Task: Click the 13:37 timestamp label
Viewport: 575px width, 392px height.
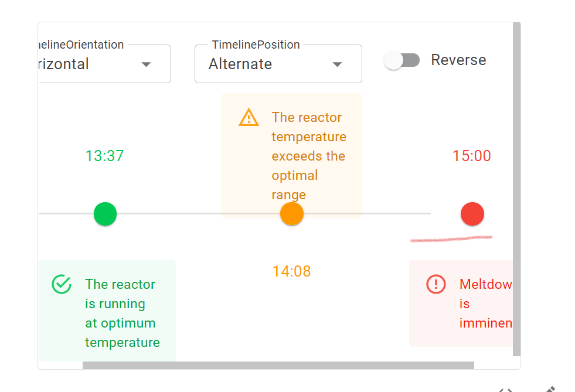Action: (104, 156)
